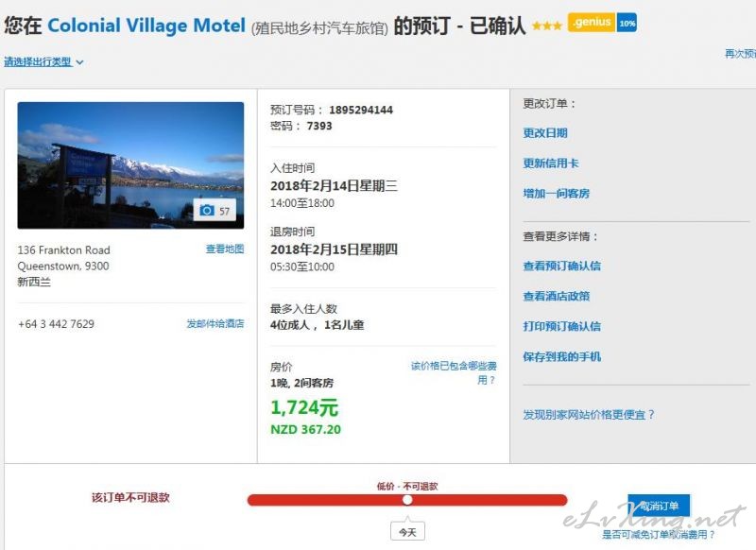This screenshot has width=756, height=550.
Task: Click the 取消订单 cancel booking button
Action: tap(659, 506)
